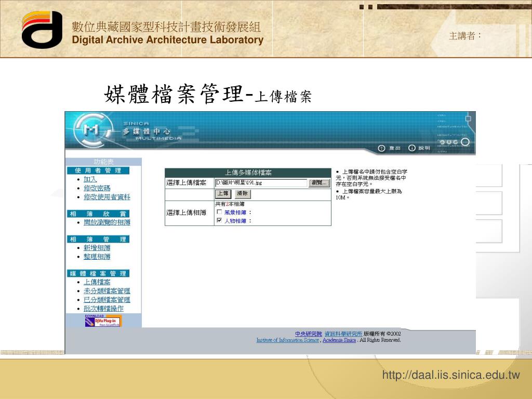
Task: Click the 人物相簿 album link
Action: click(x=235, y=221)
